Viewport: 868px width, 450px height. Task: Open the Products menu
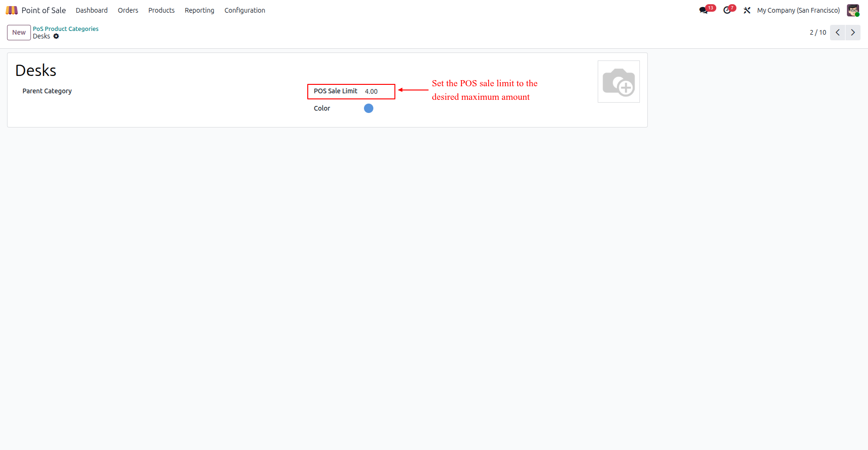(x=162, y=10)
